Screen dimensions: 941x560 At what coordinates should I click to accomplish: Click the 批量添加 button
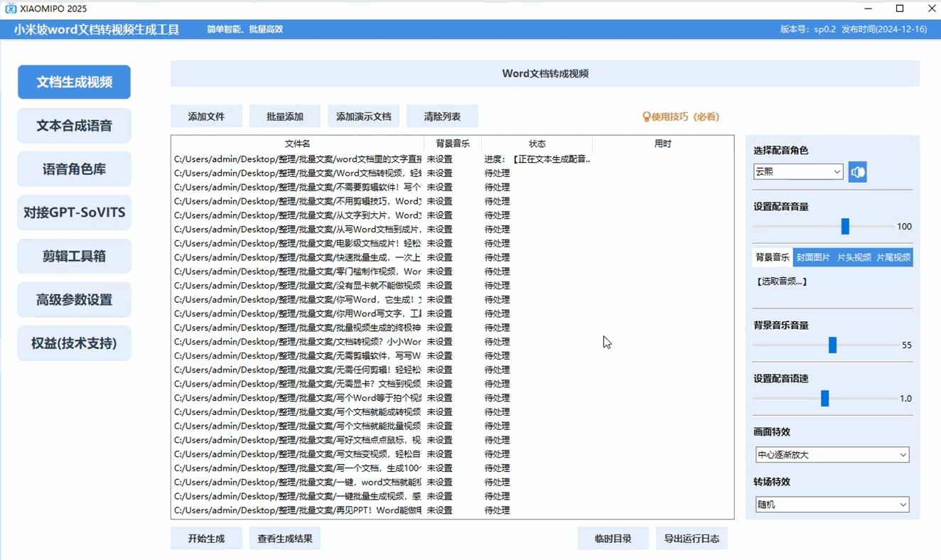click(285, 117)
